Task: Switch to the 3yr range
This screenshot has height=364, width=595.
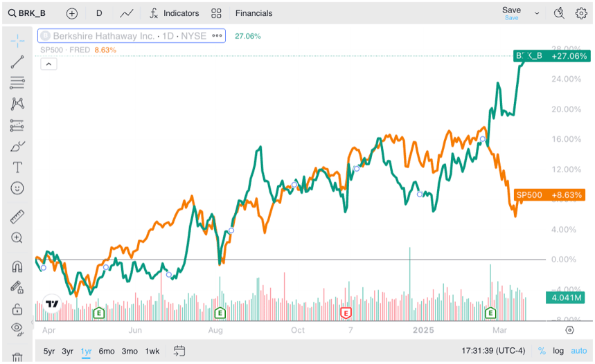Action: [68, 351]
